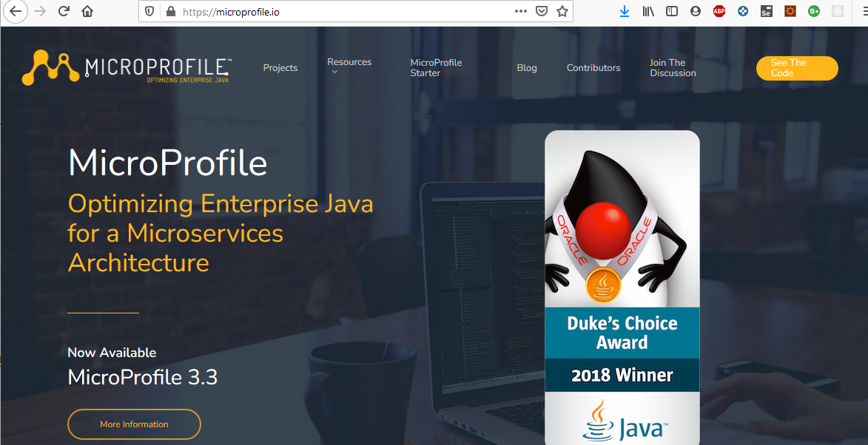Open the Selenium IDE extension icon
This screenshot has height=445, width=868.
pyautogui.click(x=766, y=11)
